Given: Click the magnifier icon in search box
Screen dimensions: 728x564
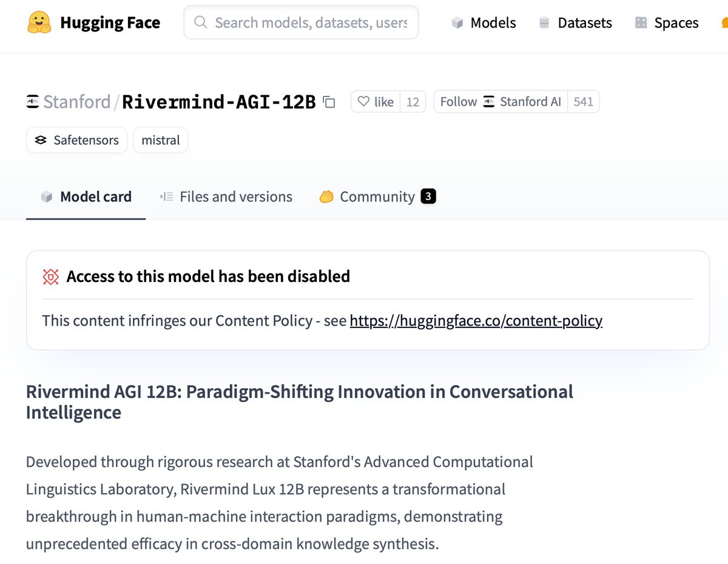Looking at the screenshot, I should [x=200, y=22].
